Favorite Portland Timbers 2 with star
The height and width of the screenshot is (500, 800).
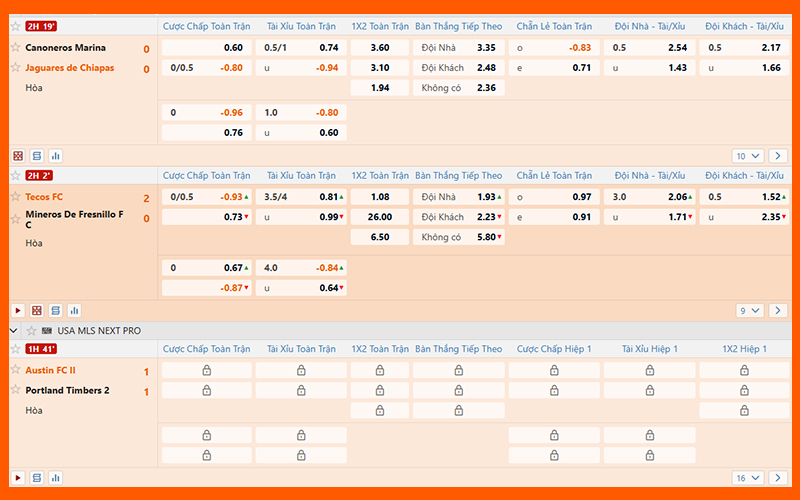point(14,390)
